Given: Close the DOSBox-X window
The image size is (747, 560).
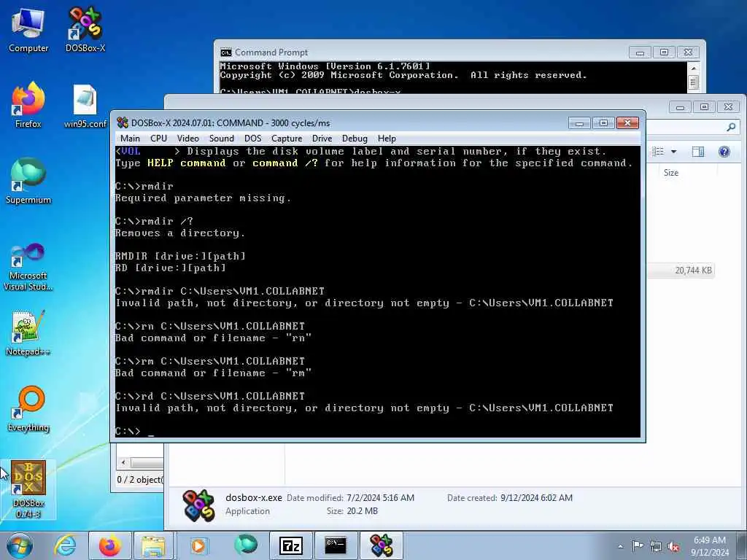Looking at the screenshot, I should coord(627,123).
